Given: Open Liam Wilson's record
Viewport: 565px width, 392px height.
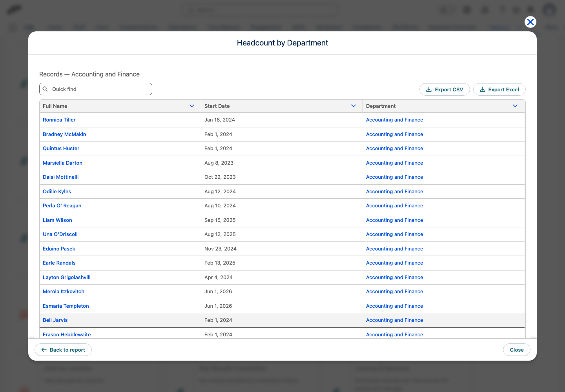Looking at the screenshot, I should pyautogui.click(x=57, y=220).
